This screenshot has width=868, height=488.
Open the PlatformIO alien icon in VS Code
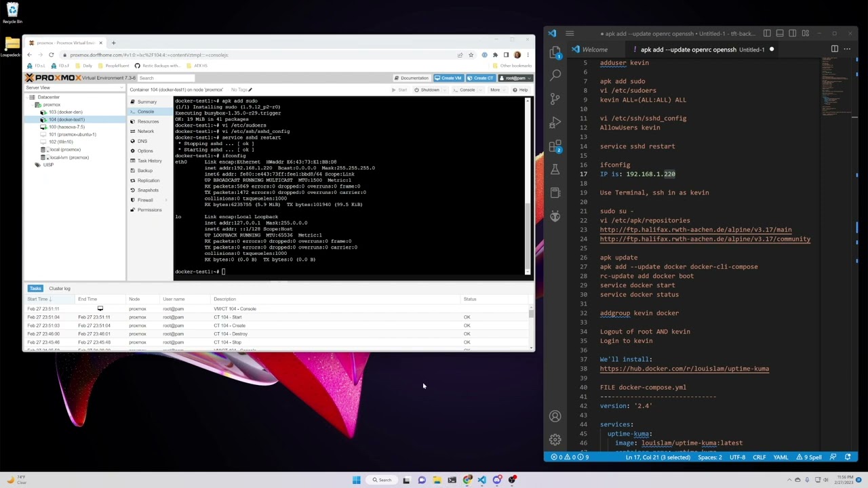tap(555, 216)
